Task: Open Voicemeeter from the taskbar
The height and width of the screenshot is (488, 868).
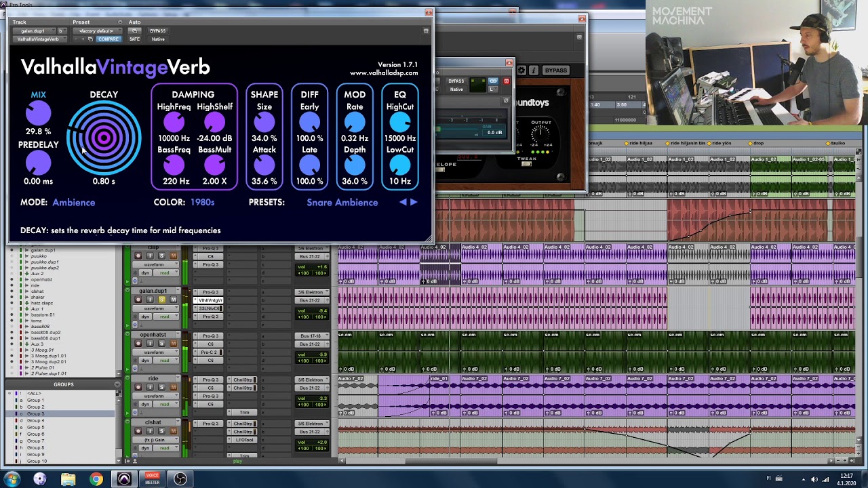Action: (x=152, y=479)
